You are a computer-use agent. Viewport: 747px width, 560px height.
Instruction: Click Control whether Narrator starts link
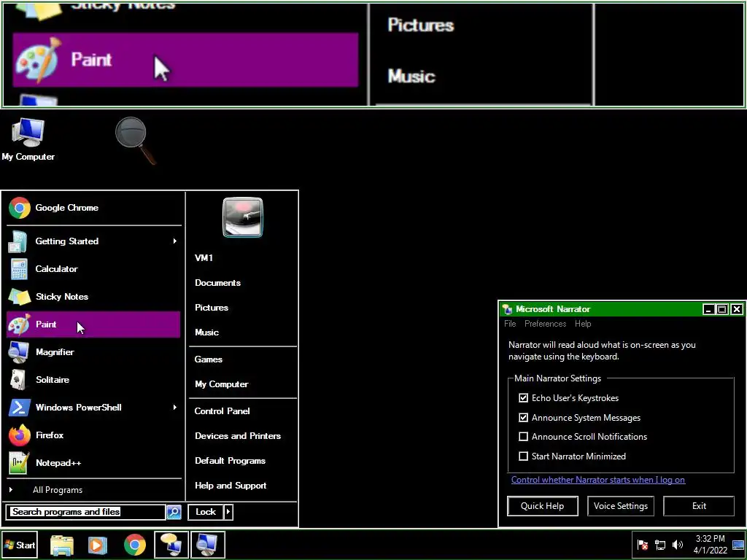pyautogui.click(x=598, y=480)
